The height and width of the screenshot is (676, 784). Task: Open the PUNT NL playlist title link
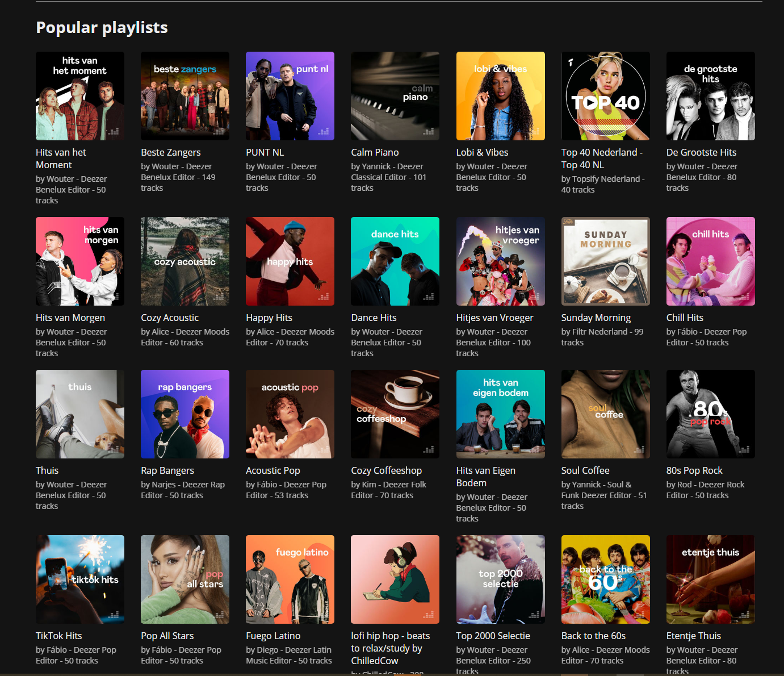coord(265,152)
